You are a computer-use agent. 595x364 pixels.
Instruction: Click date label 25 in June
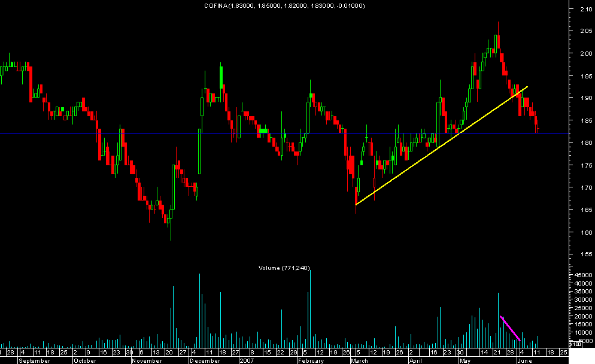click(x=563, y=353)
